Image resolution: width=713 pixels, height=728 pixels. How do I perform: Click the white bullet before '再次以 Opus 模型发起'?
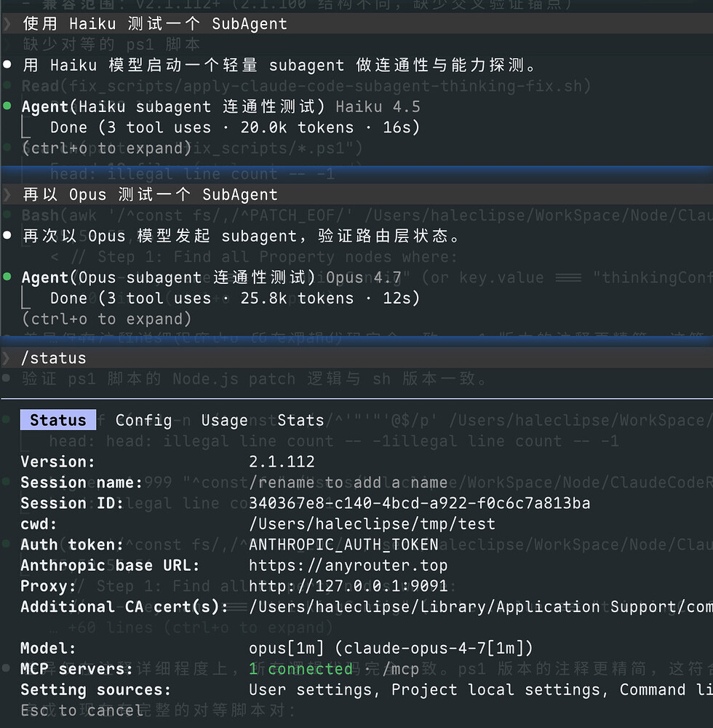(7, 235)
